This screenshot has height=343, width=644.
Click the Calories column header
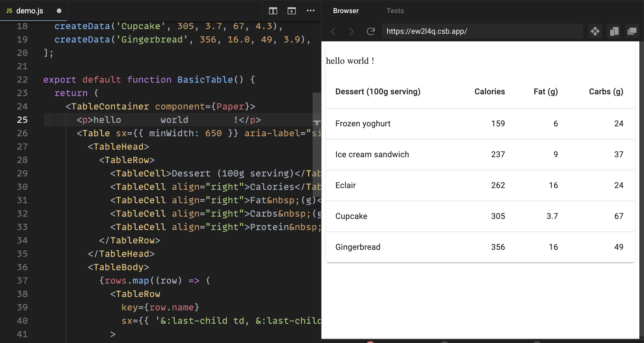[489, 91]
